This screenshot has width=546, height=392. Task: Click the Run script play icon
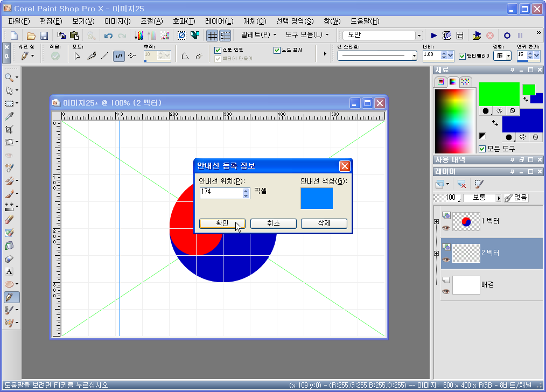pyautogui.click(x=434, y=36)
